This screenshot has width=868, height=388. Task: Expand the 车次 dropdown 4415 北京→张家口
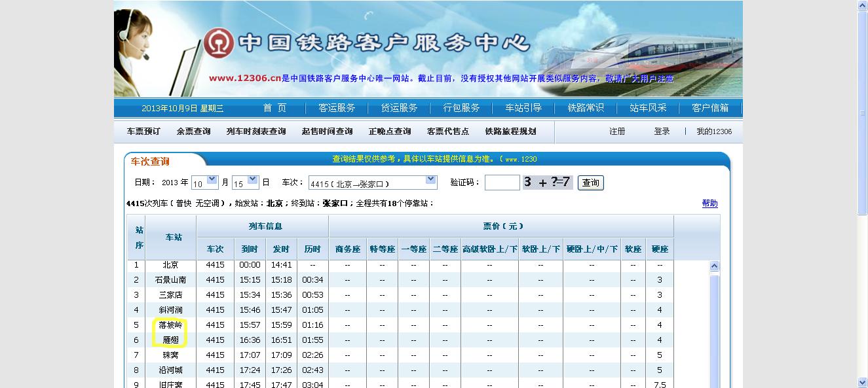(x=431, y=180)
